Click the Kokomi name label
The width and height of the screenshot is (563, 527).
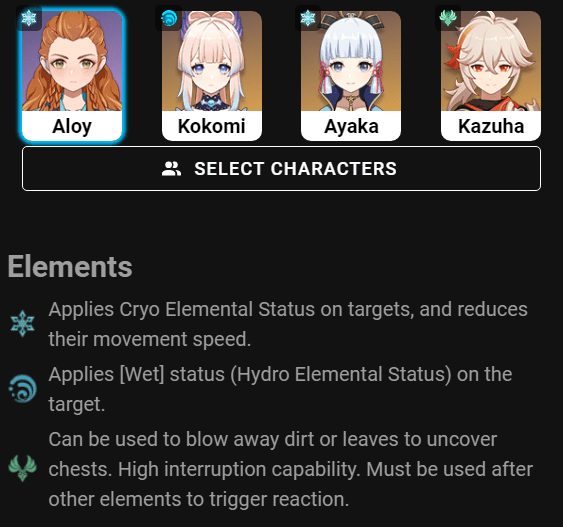[x=212, y=126]
